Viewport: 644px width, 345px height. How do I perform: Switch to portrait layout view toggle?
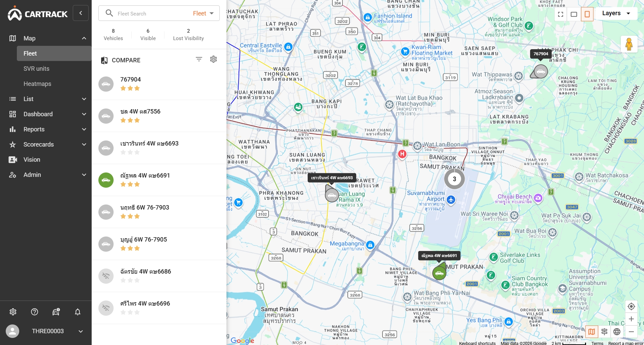(x=587, y=14)
